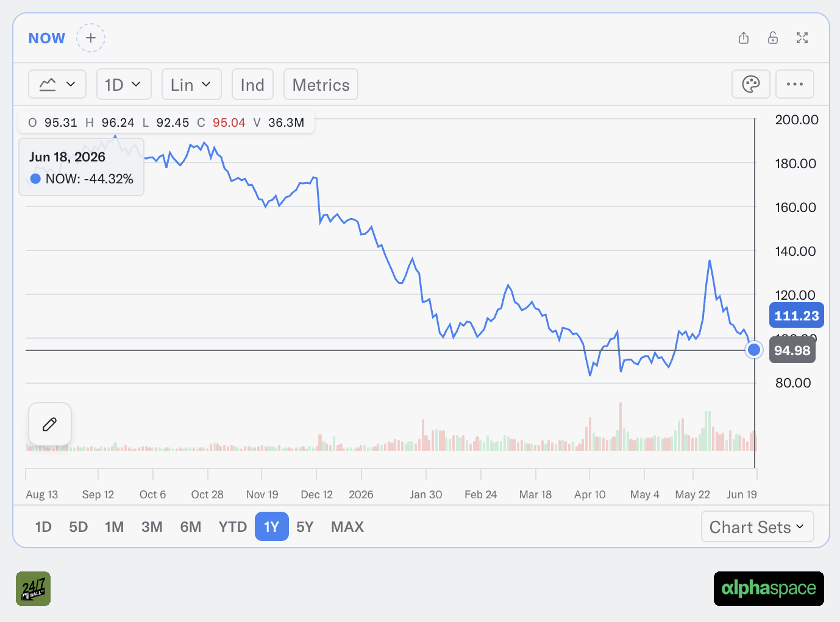The width and height of the screenshot is (840, 622).
Task: Click the 140.00 price axis label
Action: click(x=796, y=252)
